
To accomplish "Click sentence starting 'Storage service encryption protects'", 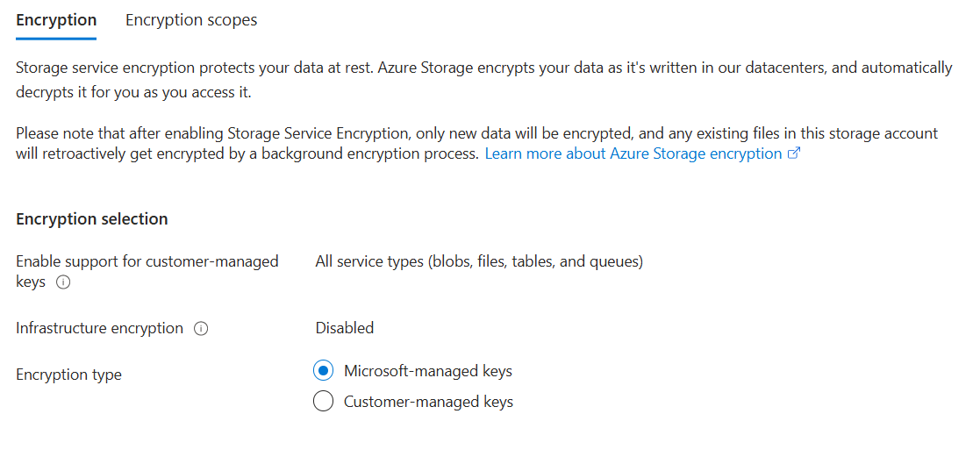I will pyautogui.click(x=351, y=68).
